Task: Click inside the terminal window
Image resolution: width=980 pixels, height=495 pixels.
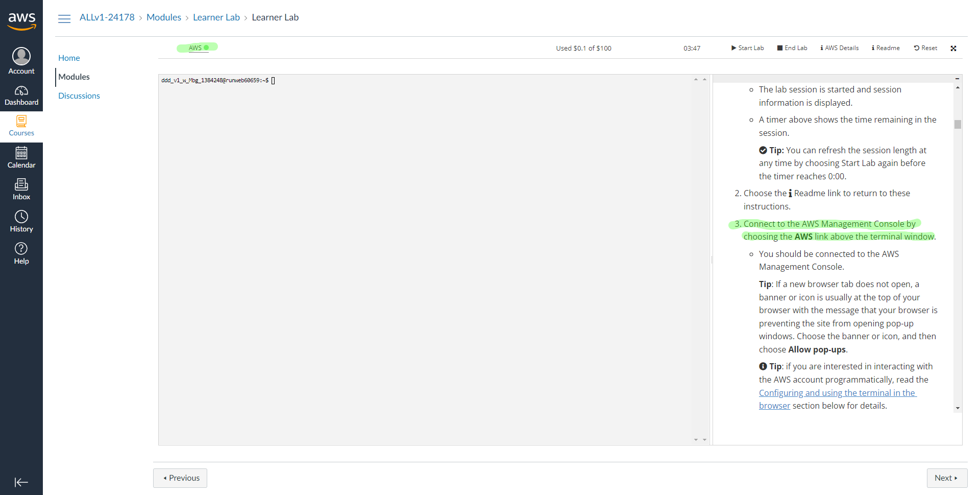Action: [424, 255]
